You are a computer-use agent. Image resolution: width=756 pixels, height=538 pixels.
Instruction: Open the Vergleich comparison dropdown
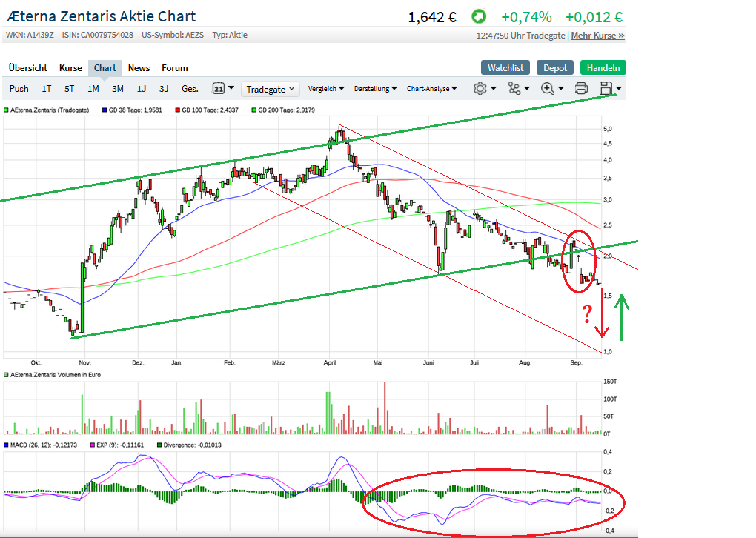click(326, 89)
